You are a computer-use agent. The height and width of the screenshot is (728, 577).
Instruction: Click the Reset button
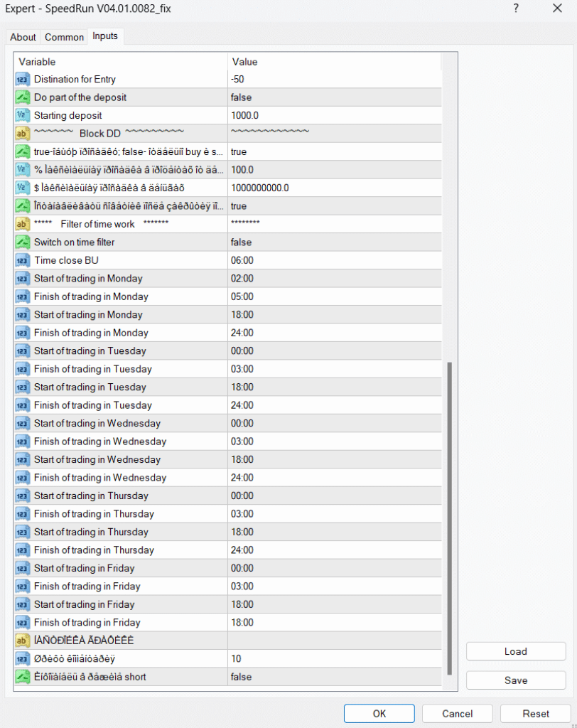coord(536,714)
